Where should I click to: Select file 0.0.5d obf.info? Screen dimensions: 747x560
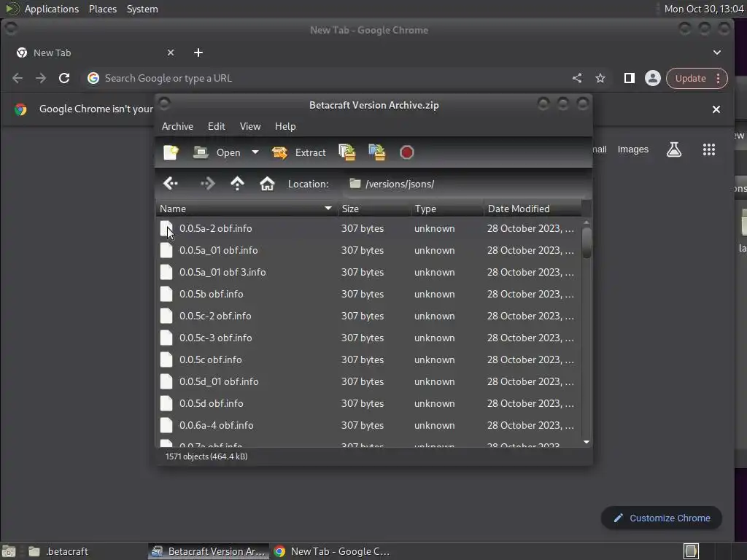[x=368, y=404]
